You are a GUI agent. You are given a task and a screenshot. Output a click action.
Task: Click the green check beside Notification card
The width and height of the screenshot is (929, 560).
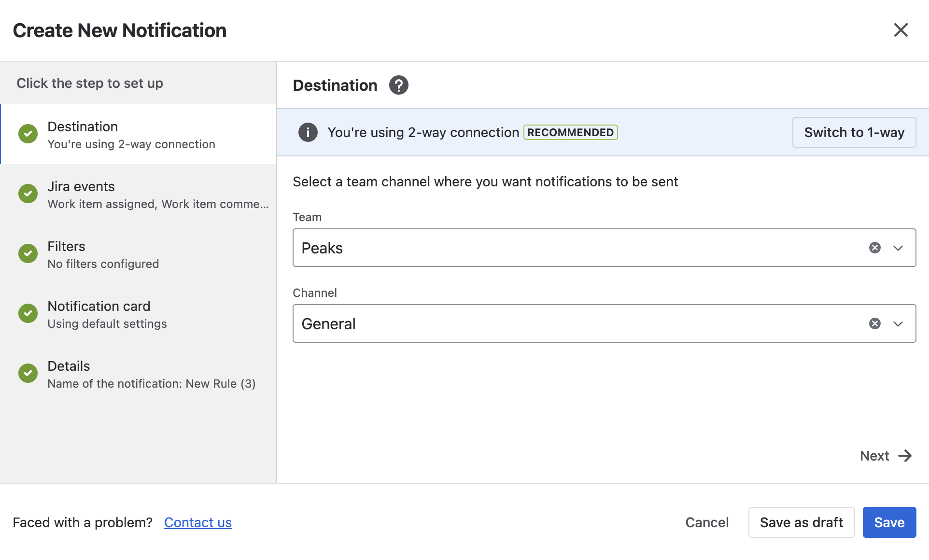[x=28, y=313]
